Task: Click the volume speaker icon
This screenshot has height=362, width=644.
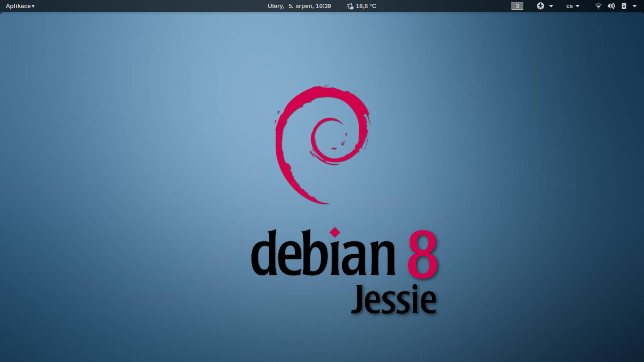Action: tap(611, 6)
